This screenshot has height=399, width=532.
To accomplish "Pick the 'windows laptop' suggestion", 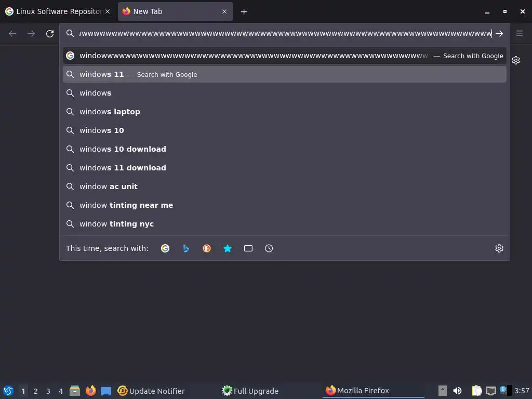I will tap(285, 112).
